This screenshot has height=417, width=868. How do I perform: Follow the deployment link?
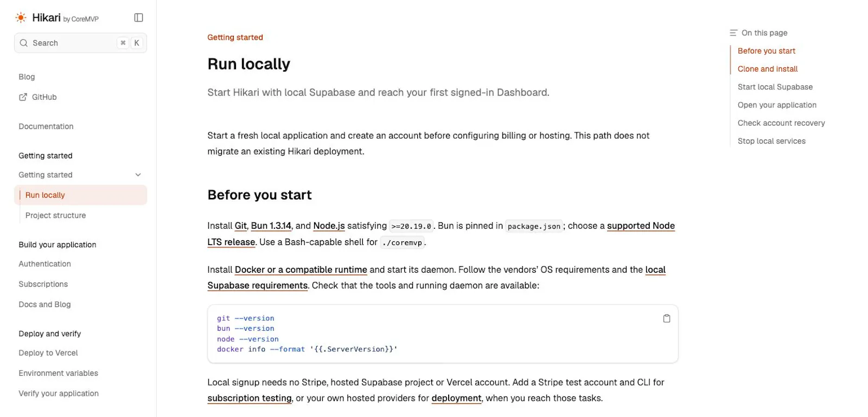[457, 398]
